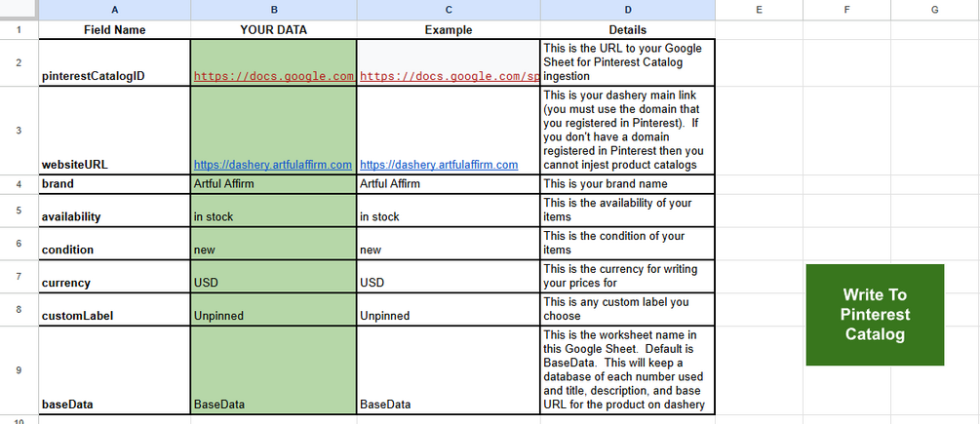Select row 1 header
The height and width of the screenshot is (424, 980).
[19, 30]
